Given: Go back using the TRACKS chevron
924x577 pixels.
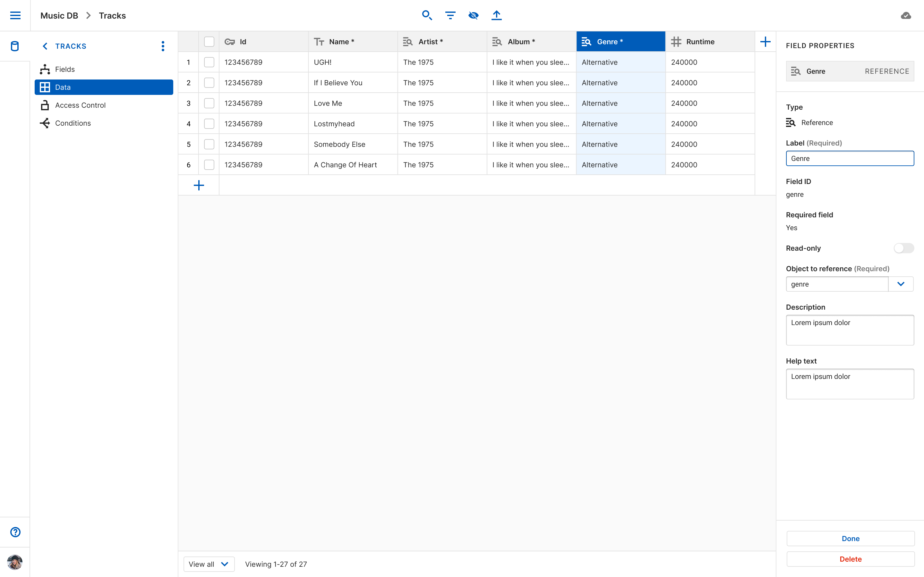Looking at the screenshot, I should (45, 46).
